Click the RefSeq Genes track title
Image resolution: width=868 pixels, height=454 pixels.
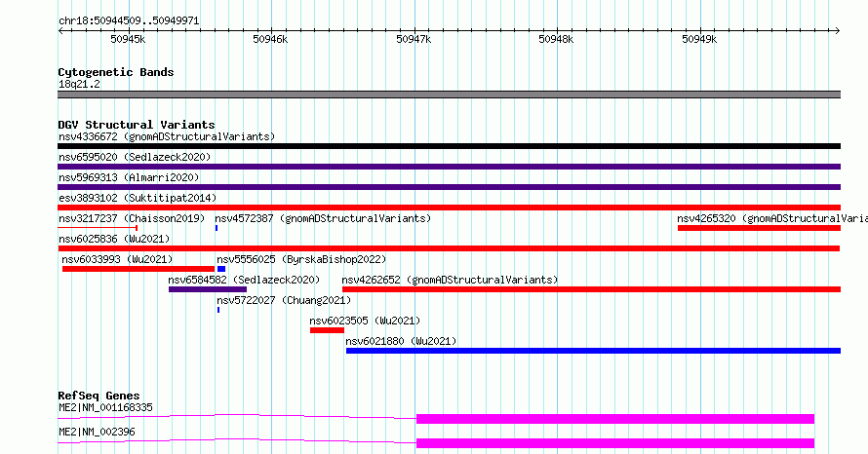point(99,396)
